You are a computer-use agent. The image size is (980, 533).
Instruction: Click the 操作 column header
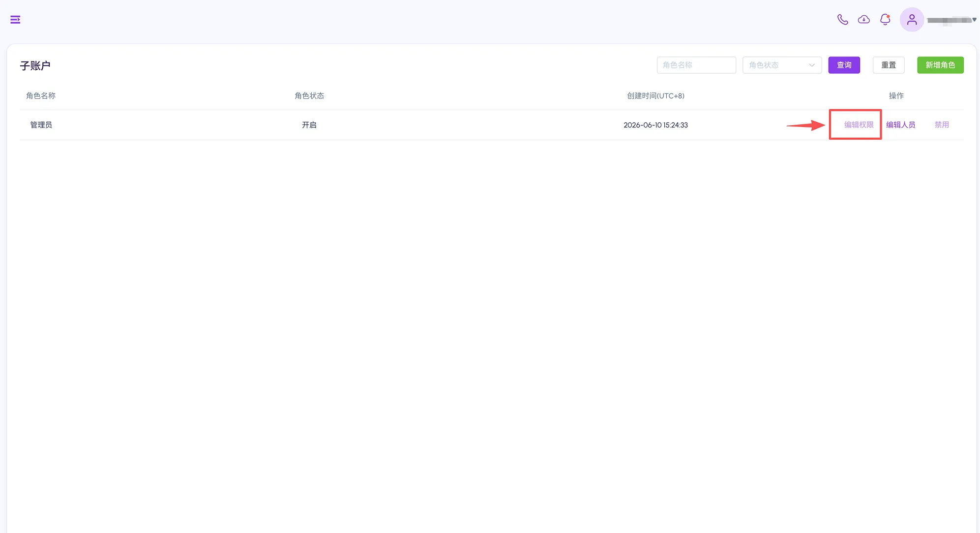click(x=896, y=96)
